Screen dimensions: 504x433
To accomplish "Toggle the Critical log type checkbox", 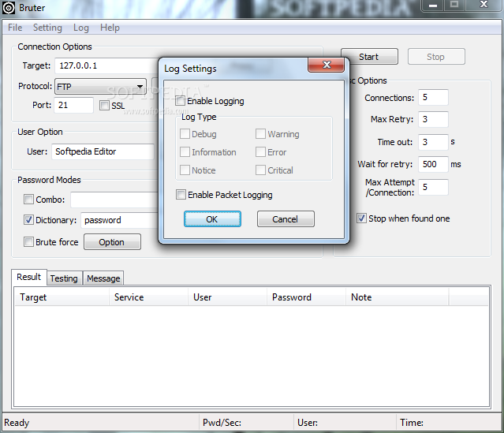I will click(260, 170).
